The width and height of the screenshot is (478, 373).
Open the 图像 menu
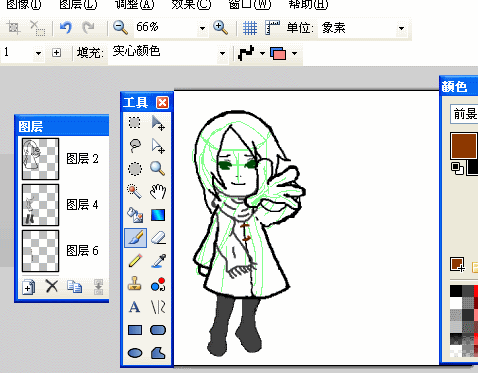23,4
